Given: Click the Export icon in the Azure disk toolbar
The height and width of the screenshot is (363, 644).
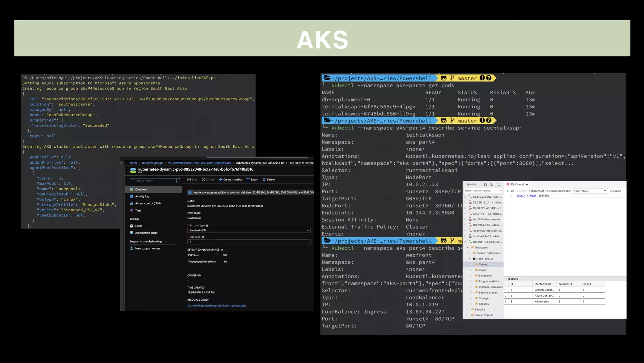Looking at the screenshot, I should coord(248,179).
